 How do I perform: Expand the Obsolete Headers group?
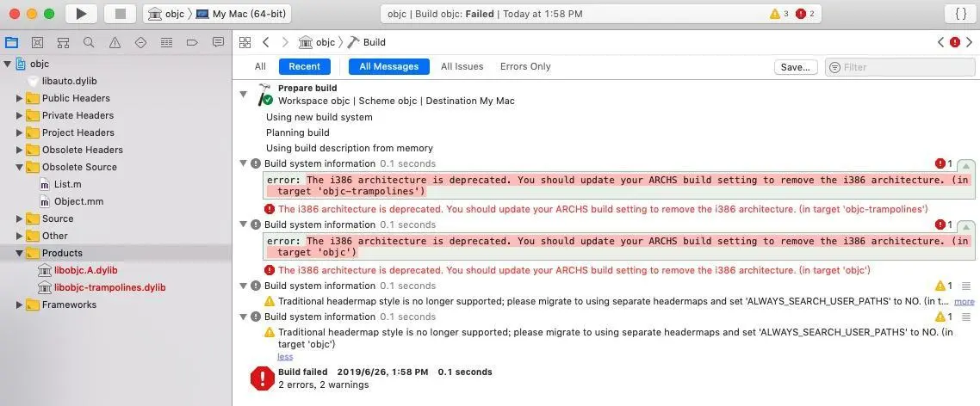coord(19,150)
